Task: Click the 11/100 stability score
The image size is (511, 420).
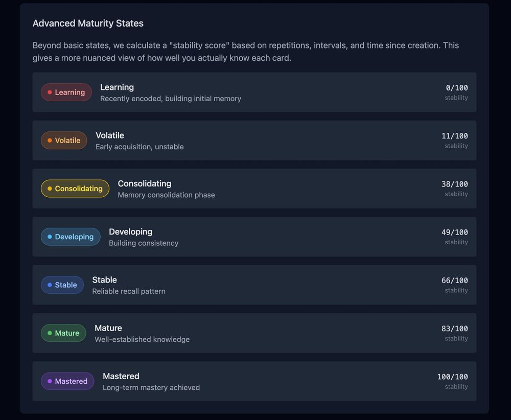Action: 455,136
